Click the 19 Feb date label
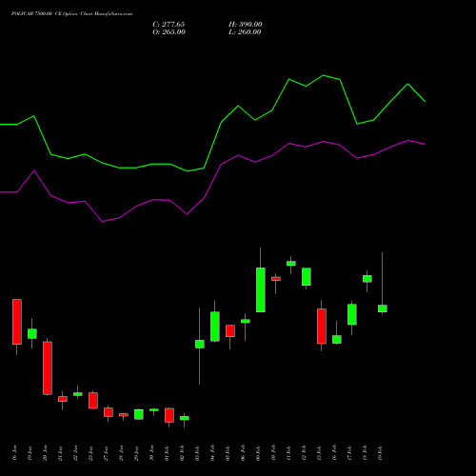476x476 pixels. (x=381, y=453)
